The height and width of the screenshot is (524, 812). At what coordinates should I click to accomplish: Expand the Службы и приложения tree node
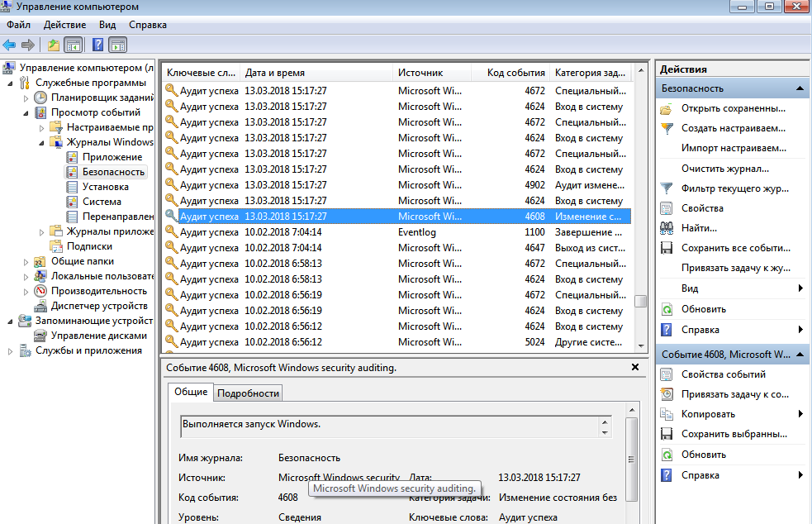pos(10,350)
